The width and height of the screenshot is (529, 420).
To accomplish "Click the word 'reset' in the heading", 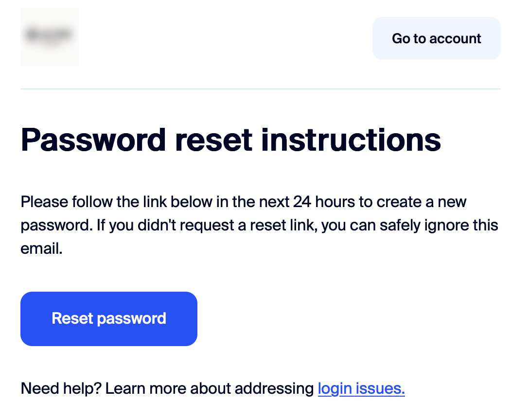I will coord(214,140).
